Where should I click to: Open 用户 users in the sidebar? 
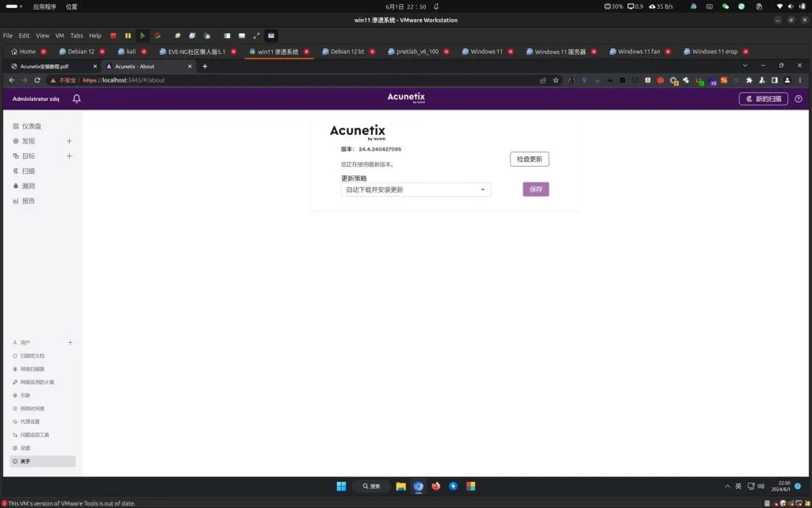25,343
